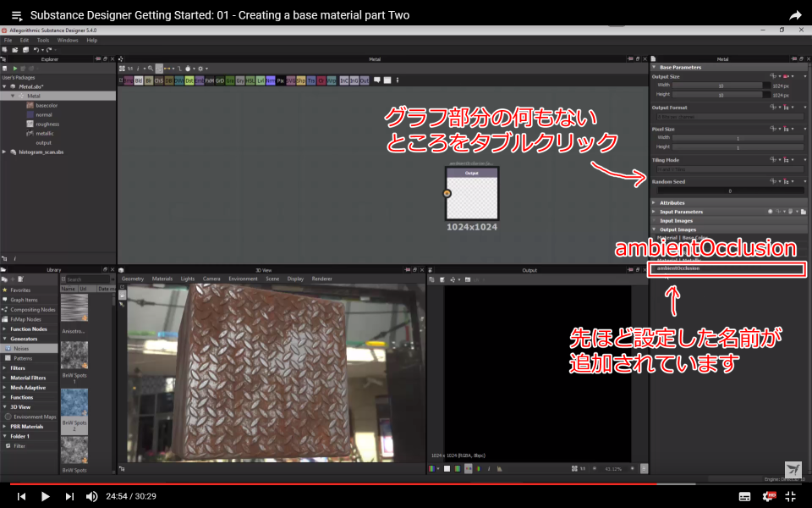This screenshot has width=812, height=508.
Task: Click the Undo arrow in main toolbar
Action: tap(36, 50)
